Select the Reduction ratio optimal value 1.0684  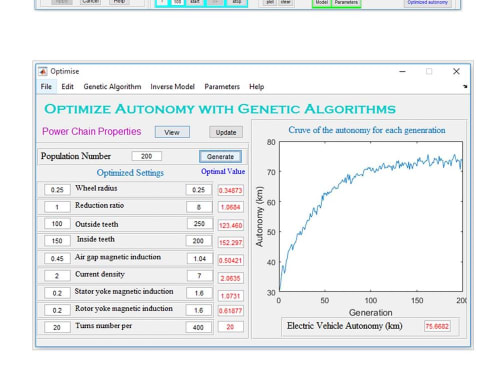230,207
